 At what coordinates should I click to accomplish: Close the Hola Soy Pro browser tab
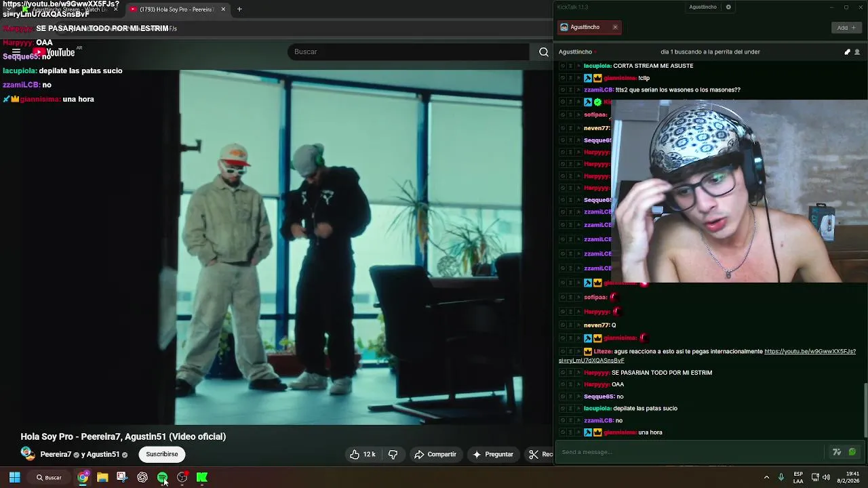[x=223, y=9]
